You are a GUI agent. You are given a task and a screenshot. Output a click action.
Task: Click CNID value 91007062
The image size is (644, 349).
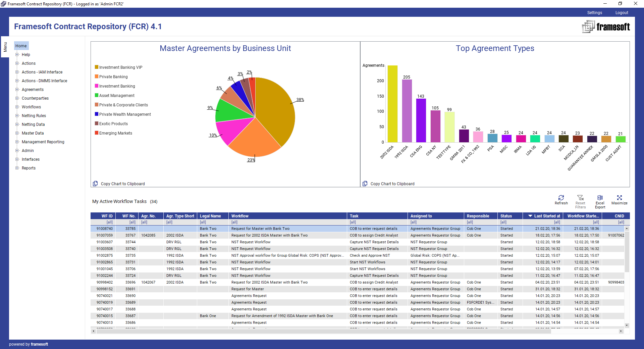[x=616, y=235]
